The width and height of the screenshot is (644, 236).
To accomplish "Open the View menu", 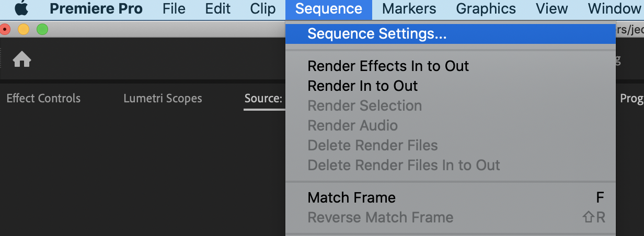I will point(552,9).
